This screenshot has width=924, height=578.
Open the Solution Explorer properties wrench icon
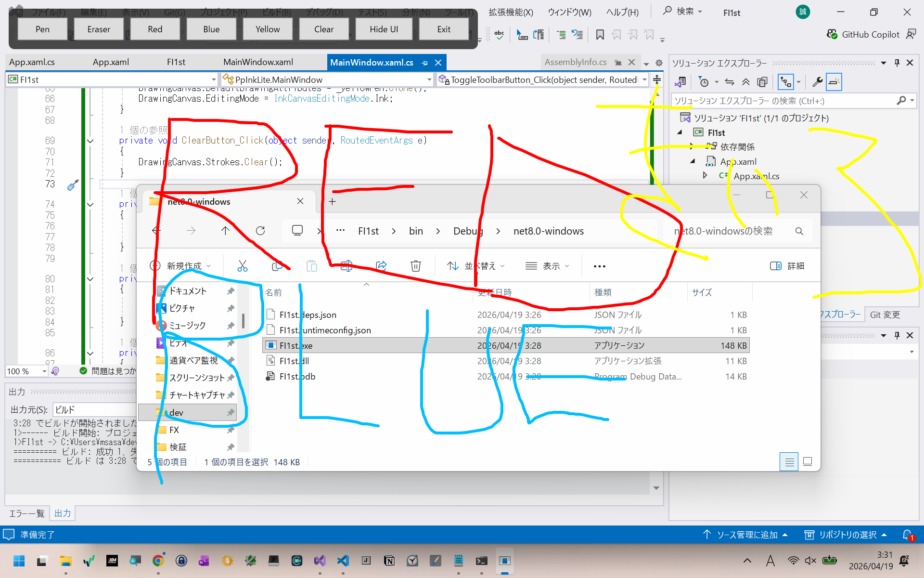(x=817, y=82)
